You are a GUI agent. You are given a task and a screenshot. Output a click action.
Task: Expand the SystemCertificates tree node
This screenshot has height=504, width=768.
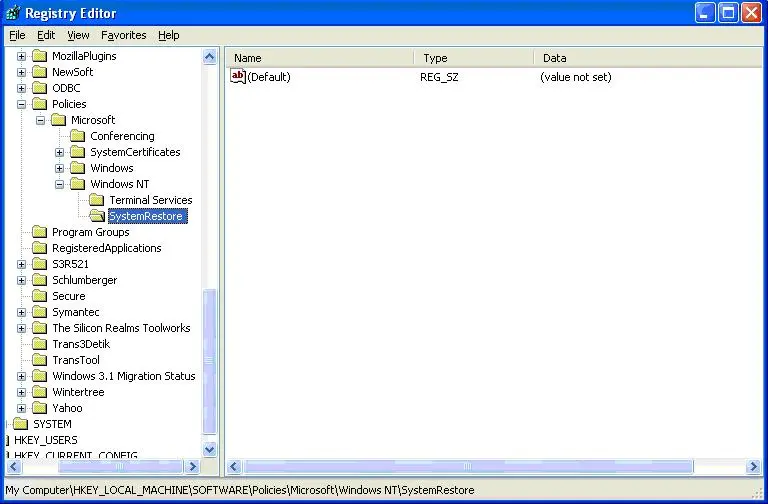point(60,152)
